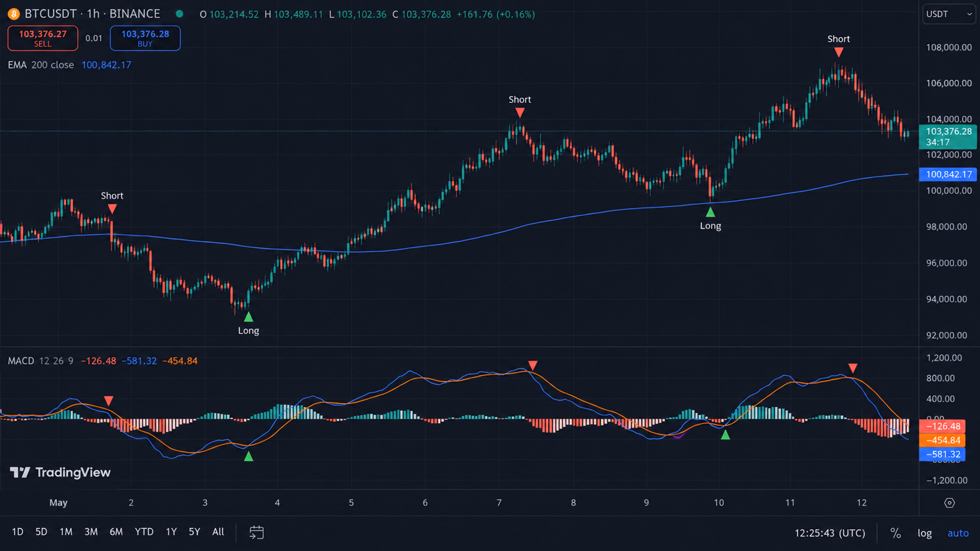Toggle log scale mode
This screenshot has width=980, height=551.
pos(924,533)
